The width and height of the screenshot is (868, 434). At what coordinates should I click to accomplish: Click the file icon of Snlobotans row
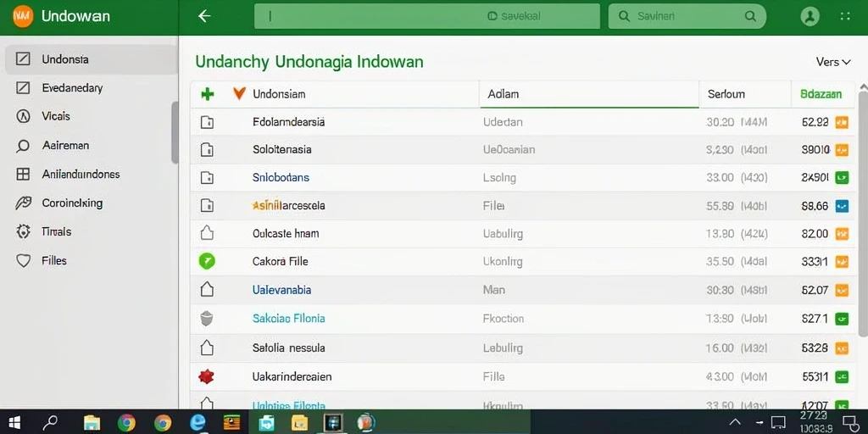click(x=207, y=178)
